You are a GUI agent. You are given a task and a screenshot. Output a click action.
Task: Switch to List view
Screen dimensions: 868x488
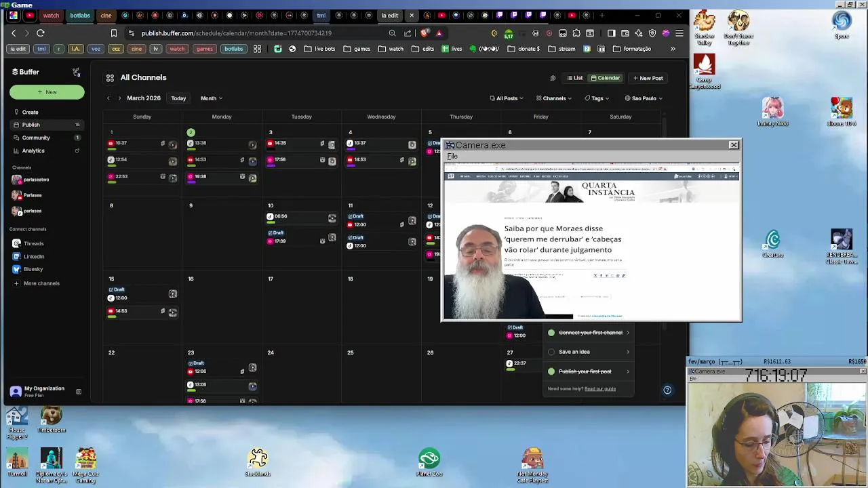tap(575, 78)
